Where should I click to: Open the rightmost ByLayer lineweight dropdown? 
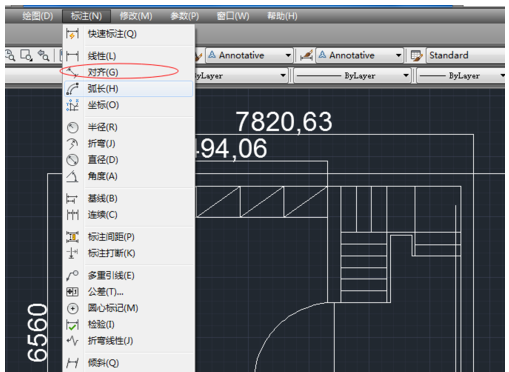click(502, 76)
